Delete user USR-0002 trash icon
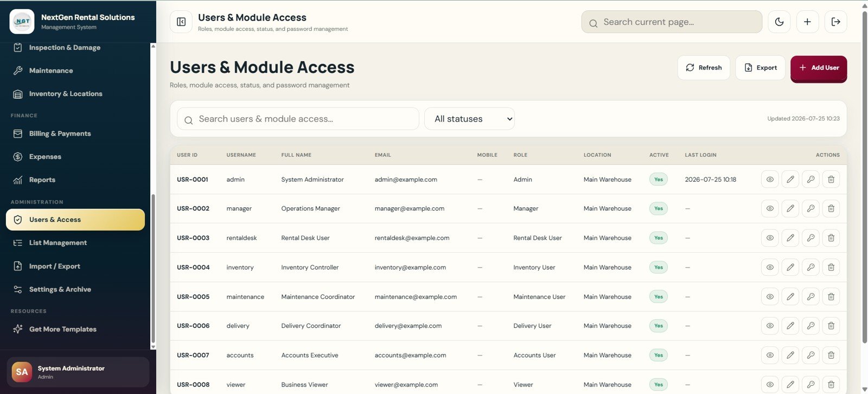 [831, 208]
